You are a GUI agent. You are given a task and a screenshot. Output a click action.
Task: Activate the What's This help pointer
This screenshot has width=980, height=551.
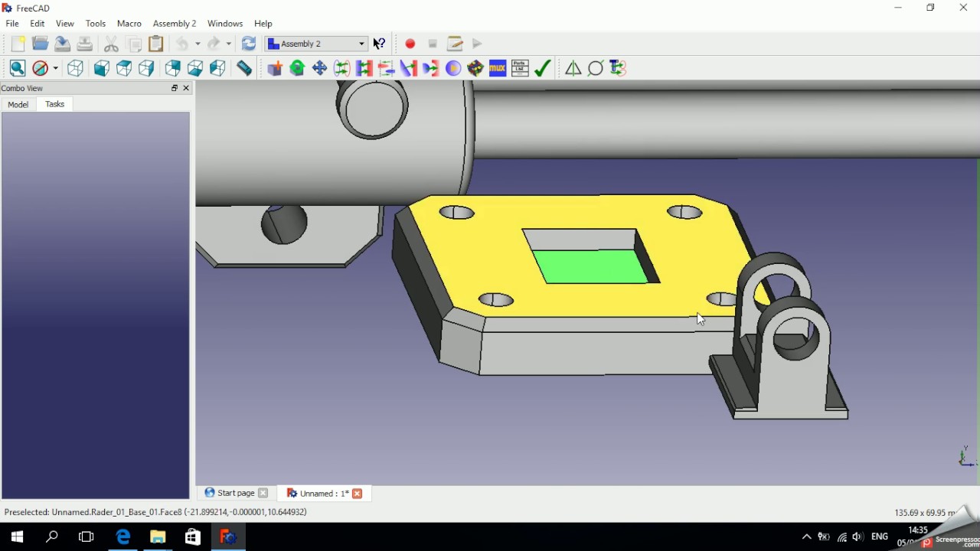tap(380, 44)
